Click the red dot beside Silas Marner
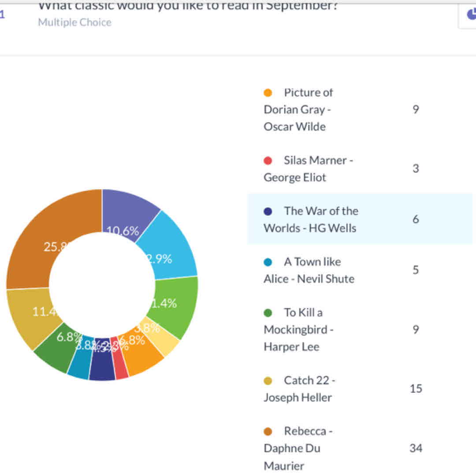476x476 pixels. (268, 161)
